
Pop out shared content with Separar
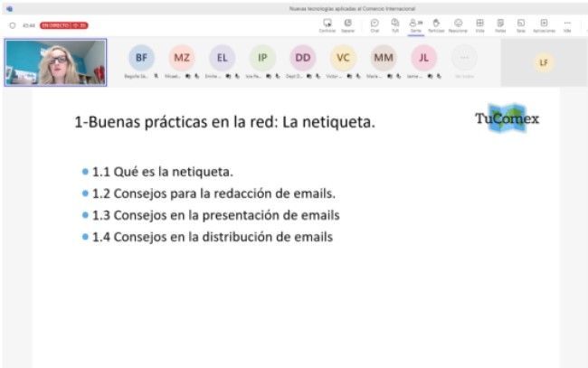coord(347,23)
